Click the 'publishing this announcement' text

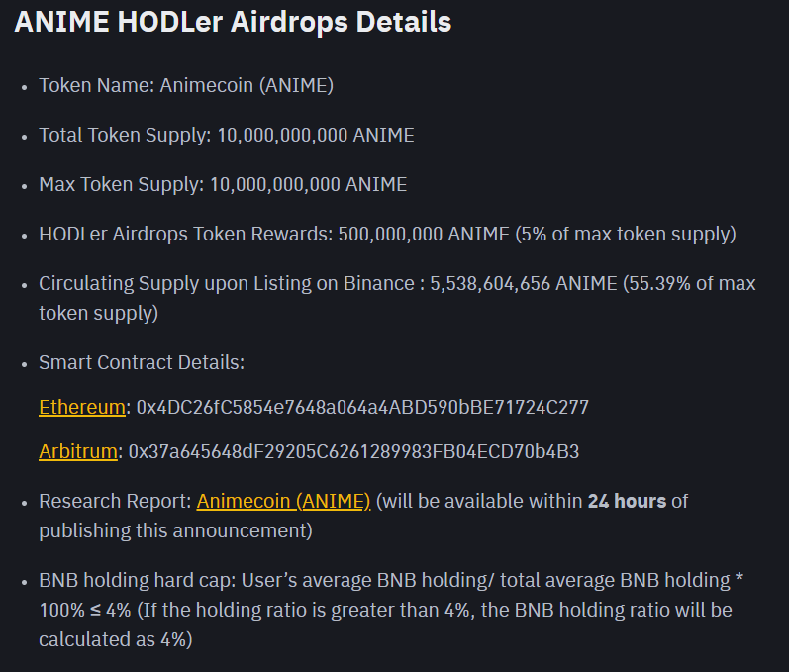[175, 530]
